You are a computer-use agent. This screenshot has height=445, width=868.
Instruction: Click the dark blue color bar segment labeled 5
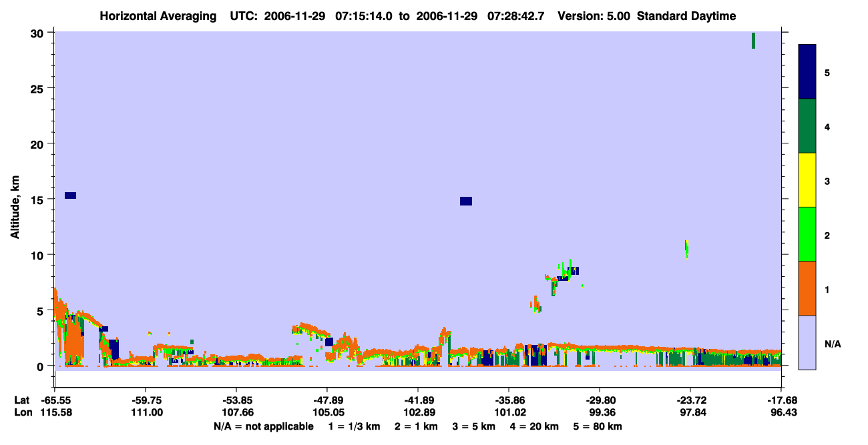tap(807, 72)
